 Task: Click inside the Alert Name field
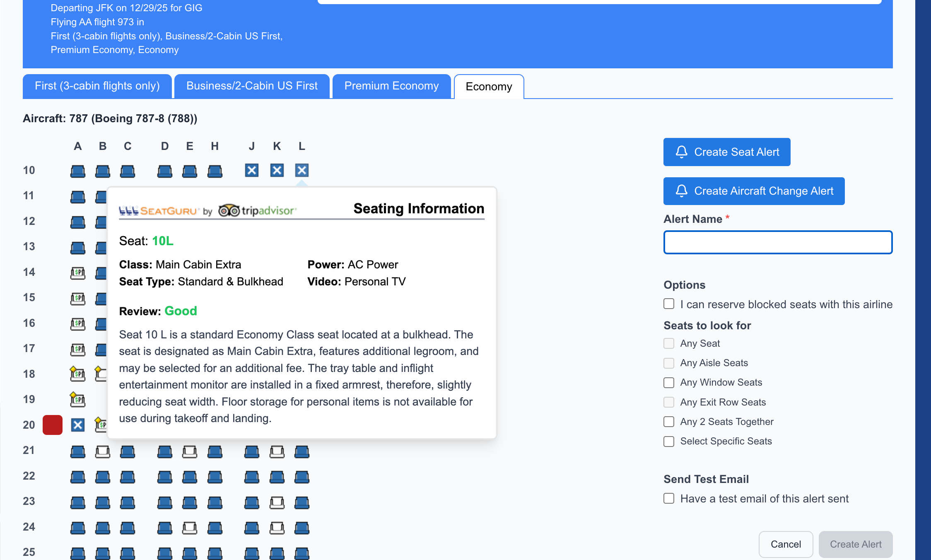(x=777, y=242)
